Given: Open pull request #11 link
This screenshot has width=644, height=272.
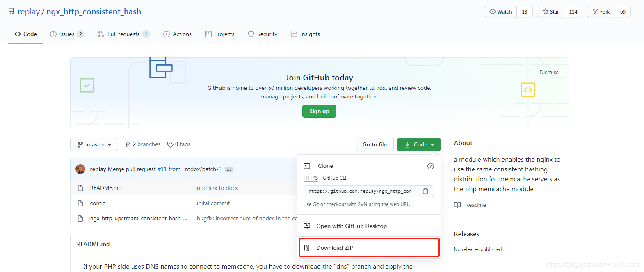Looking at the screenshot, I should coord(162,169).
